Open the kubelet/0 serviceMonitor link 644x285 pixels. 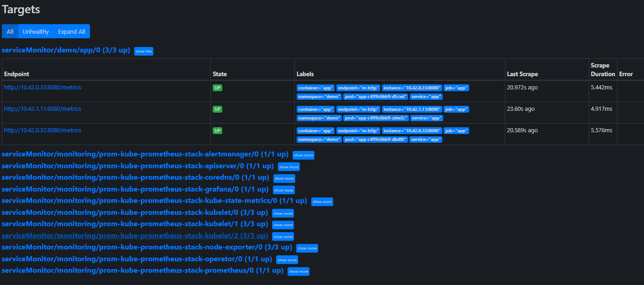pyautogui.click(x=135, y=212)
